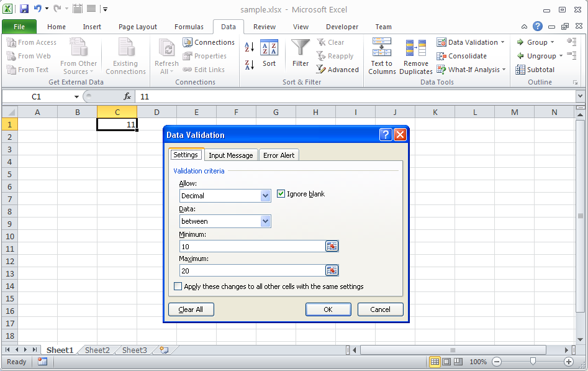
Task: Click the dialog help question mark
Action: [386, 134]
